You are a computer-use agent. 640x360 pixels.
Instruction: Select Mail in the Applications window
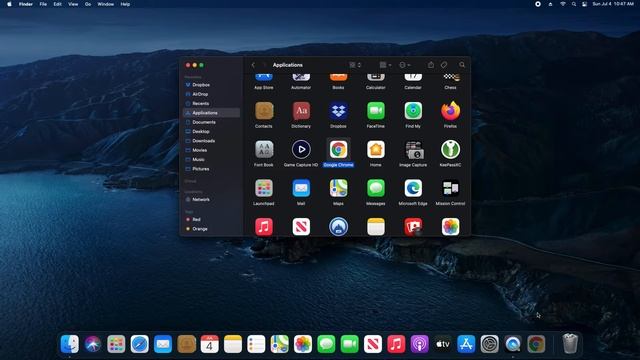point(301,189)
